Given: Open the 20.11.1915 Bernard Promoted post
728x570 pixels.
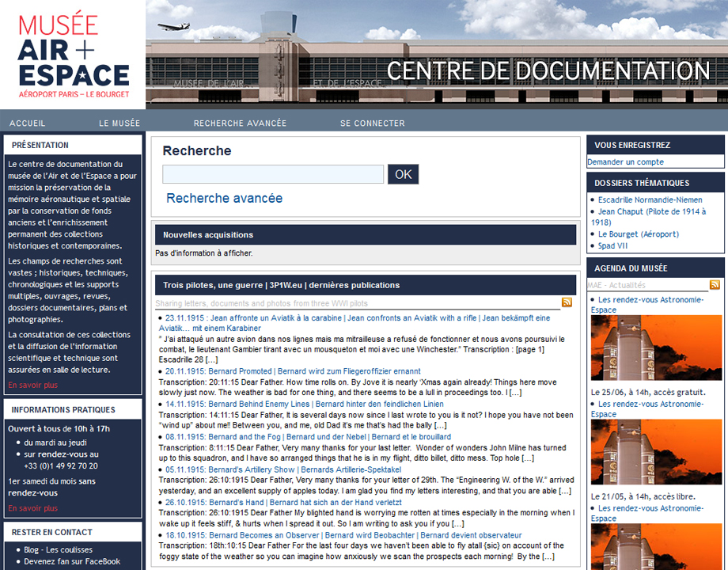Looking at the screenshot, I should [x=293, y=371].
